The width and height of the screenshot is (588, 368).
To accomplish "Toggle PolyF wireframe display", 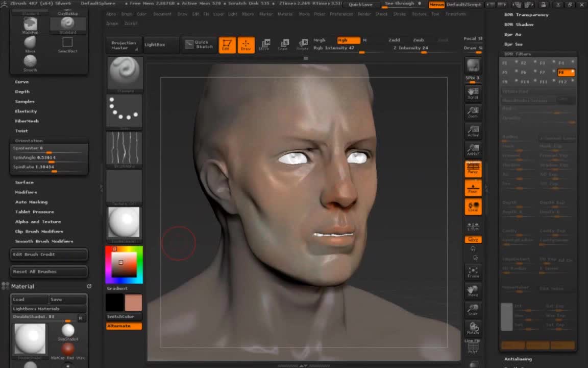I will tap(473, 347).
